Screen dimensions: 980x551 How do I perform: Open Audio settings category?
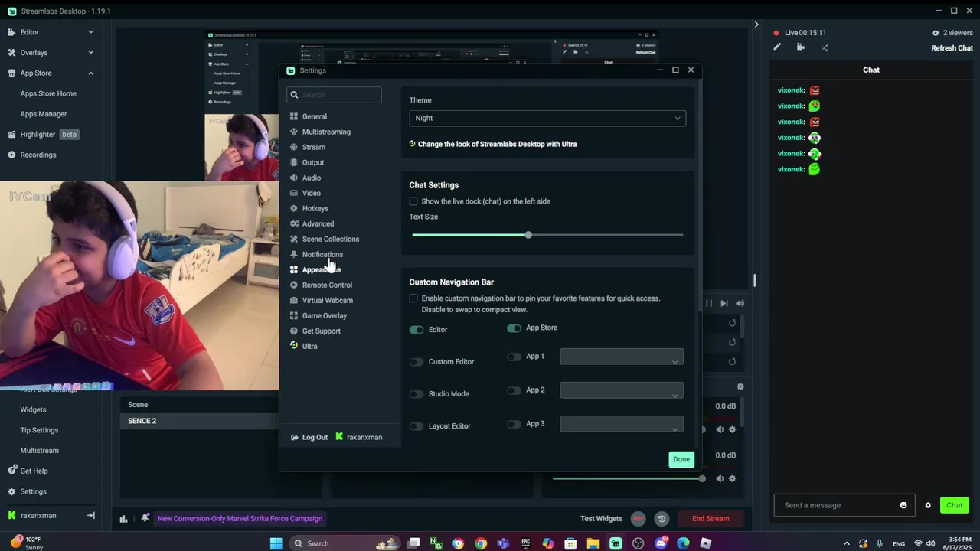[305, 178]
